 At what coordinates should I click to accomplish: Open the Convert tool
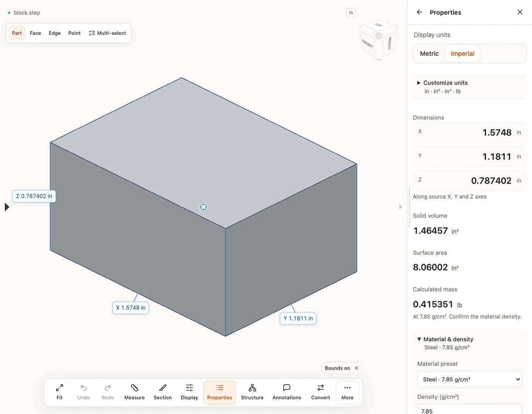(x=320, y=392)
